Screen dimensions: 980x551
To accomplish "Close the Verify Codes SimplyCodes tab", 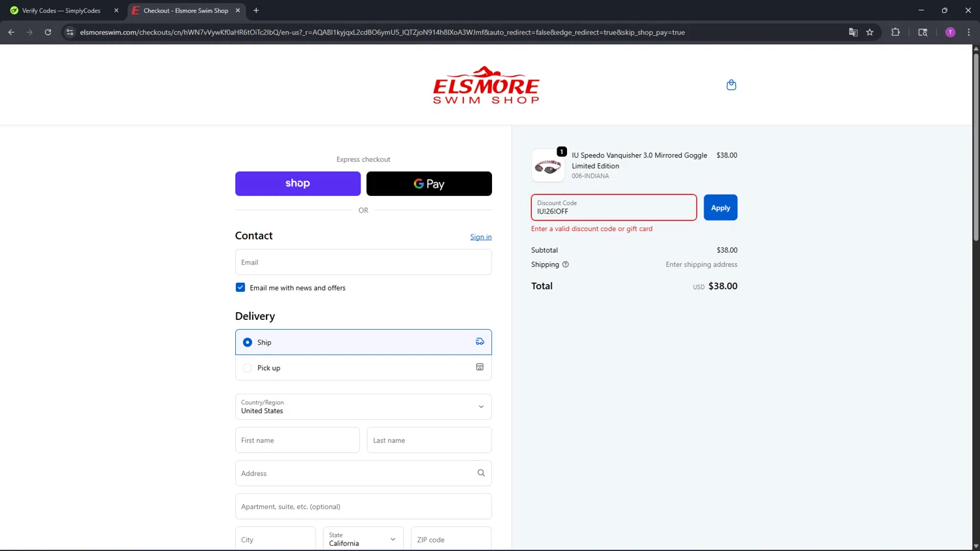I will 116,10.
